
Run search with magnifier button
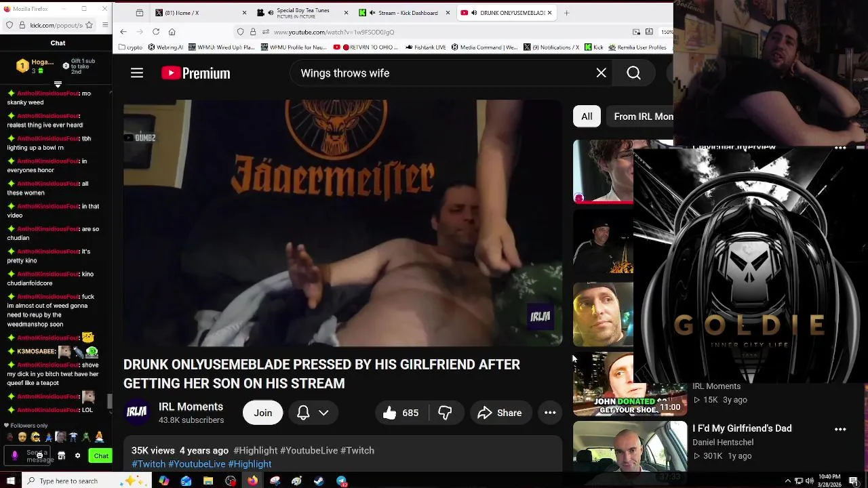pos(634,73)
